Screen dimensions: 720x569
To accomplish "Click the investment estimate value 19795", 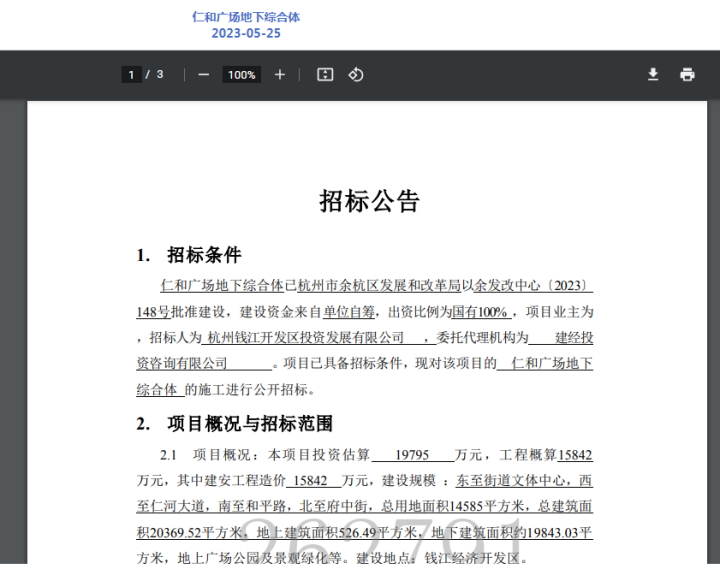I will pyautogui.click(x=412, y=455).
